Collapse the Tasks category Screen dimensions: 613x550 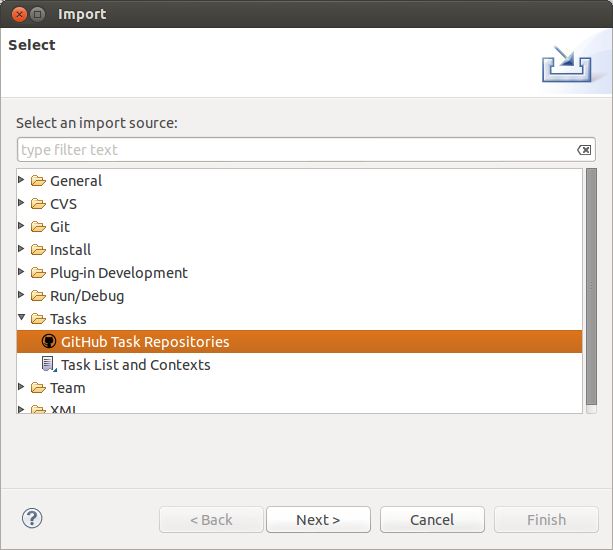pyautogui.click(x=22, y=317)
